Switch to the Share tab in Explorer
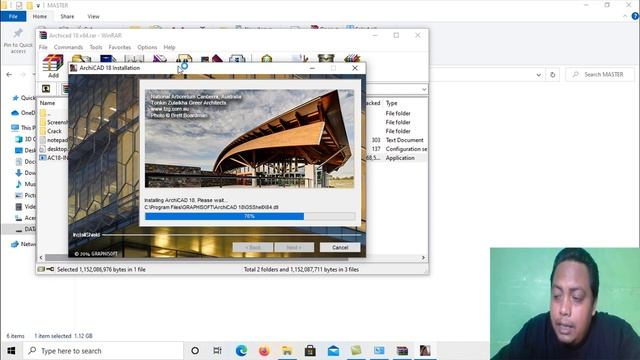 tap(67, 16)
